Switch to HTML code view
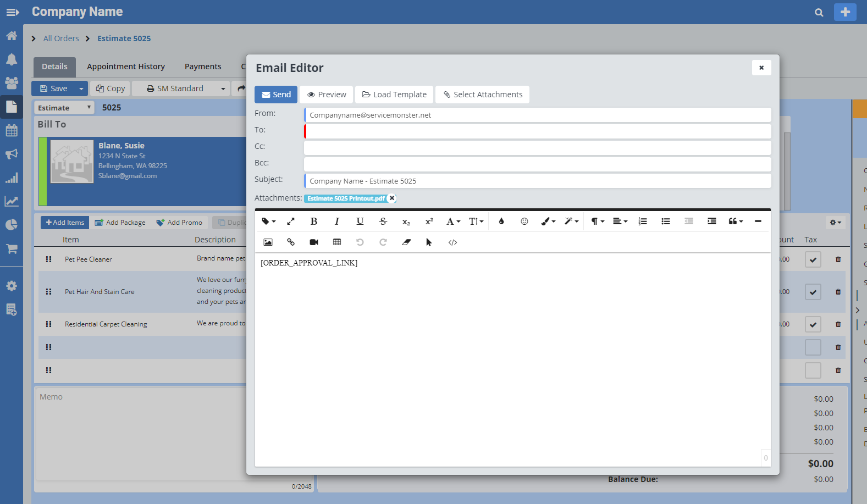The height and width of the screenshot is (504, 867). point(452,242)
